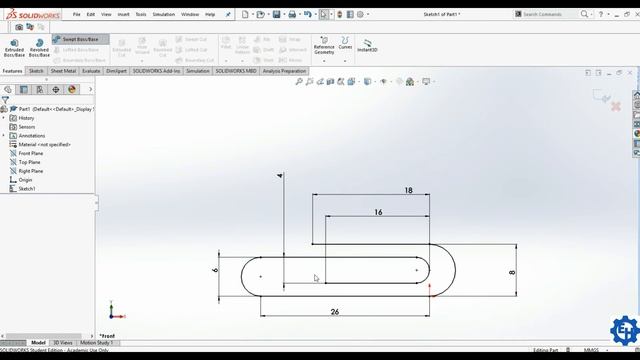Open the Undo dropdown arrow

[x=316, y=14]
